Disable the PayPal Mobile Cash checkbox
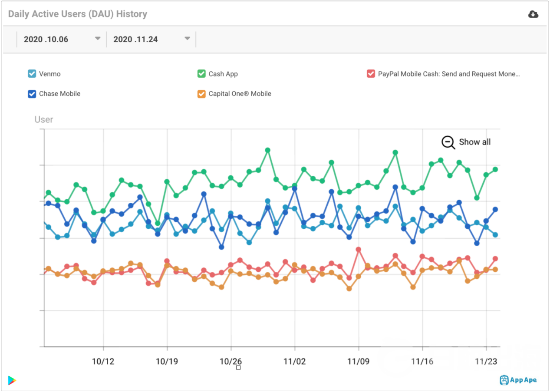Viewport: 550px width, 392px height. click(371, 74)
